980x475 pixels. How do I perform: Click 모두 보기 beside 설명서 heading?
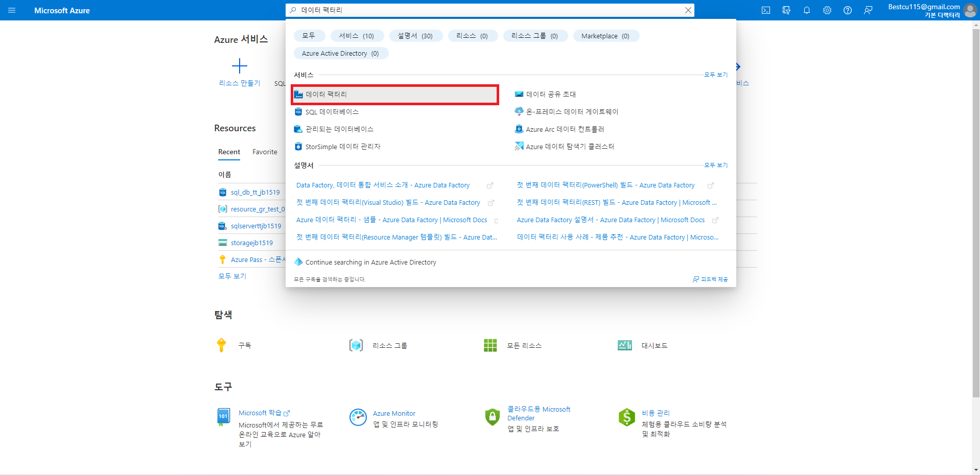click(716, 165)
